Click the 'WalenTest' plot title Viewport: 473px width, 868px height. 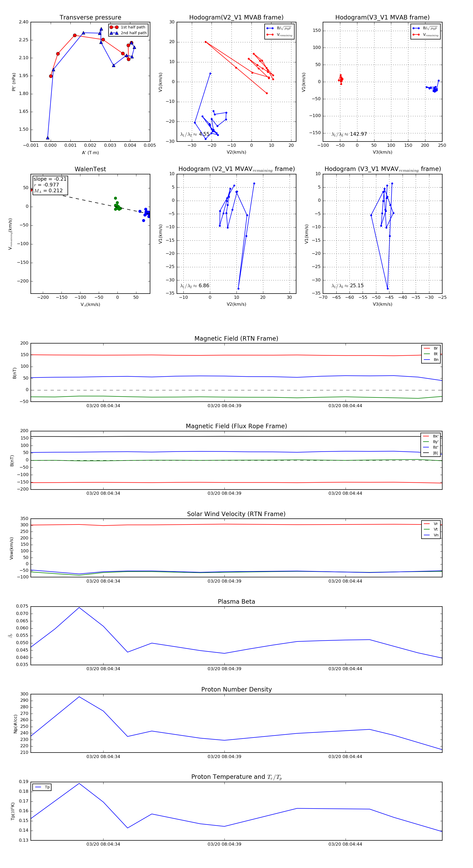(90, 169)
